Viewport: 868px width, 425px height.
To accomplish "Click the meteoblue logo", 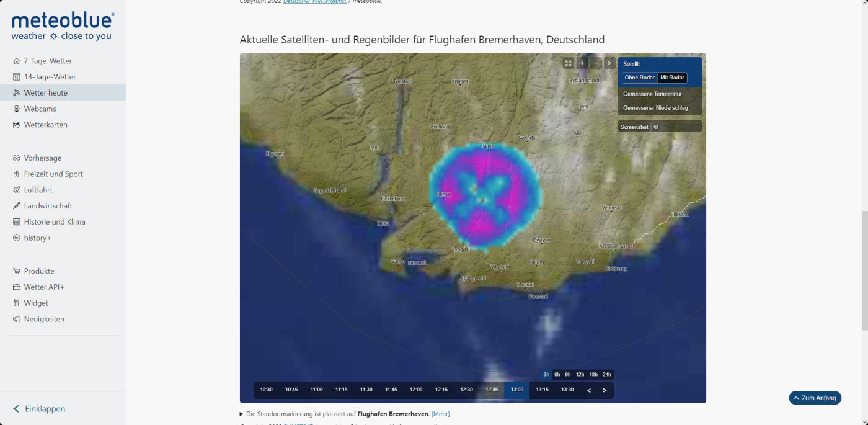I will [x=63, y=27].
